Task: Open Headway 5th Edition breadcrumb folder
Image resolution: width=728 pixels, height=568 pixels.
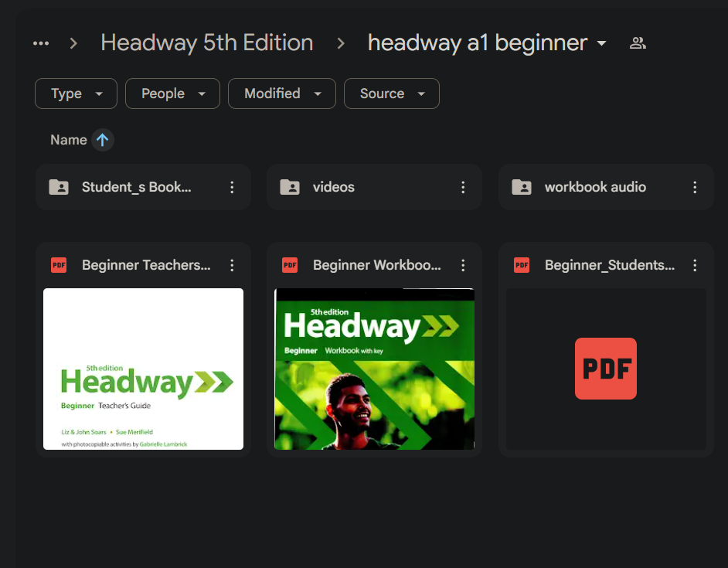Action: pyautogui.click(x=207, y=43)
